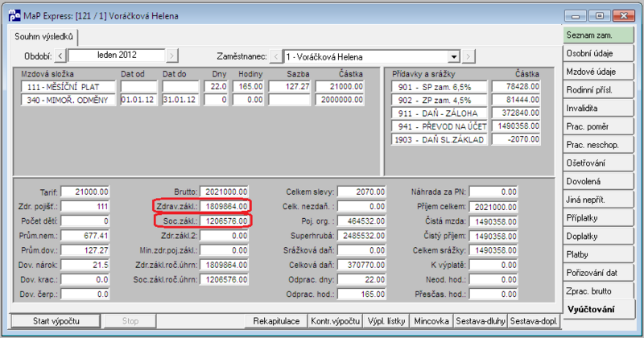Image resolution: width=644 pixels, height=338 pixels.
Task: Open Dovolená side tab
Action: pos(598,182)
